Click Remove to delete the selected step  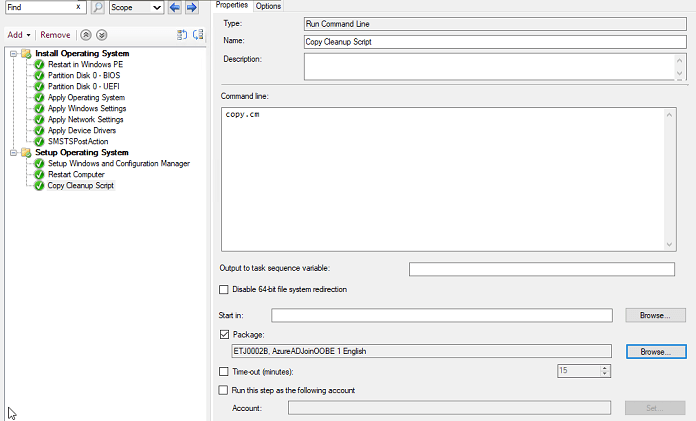[55, 34]
